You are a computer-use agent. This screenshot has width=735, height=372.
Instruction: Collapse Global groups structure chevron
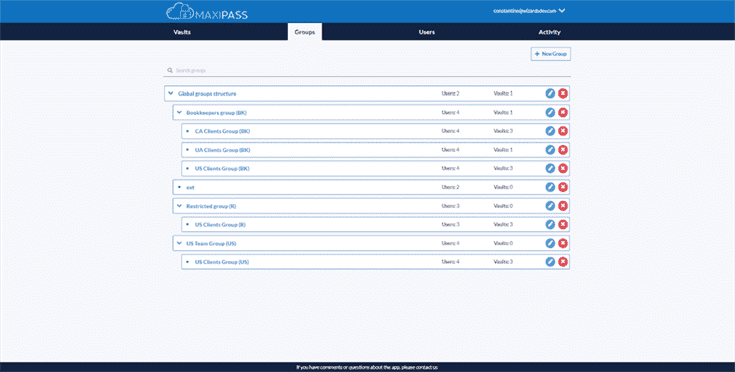pos(171,94)
